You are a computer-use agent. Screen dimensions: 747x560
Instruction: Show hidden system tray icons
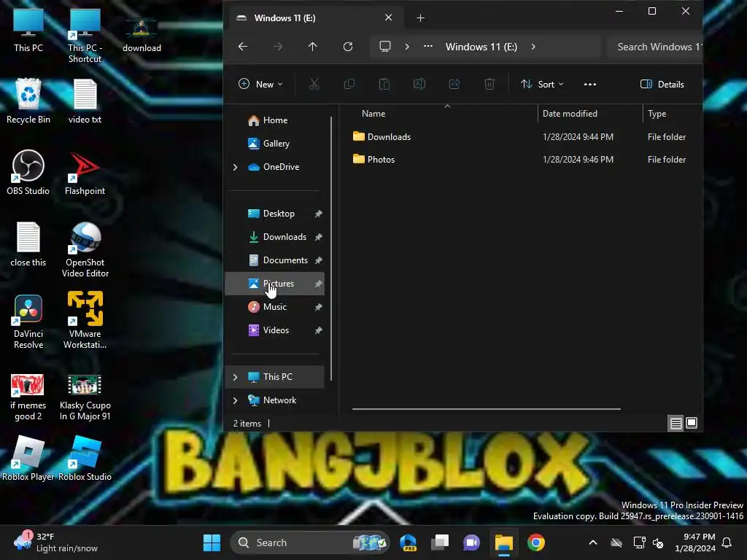[592, 542]
